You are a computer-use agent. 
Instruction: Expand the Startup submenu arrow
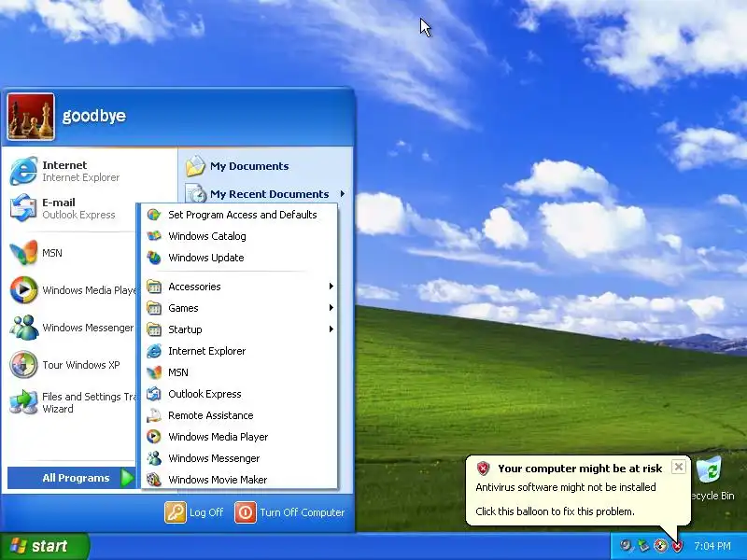point(331,329)
